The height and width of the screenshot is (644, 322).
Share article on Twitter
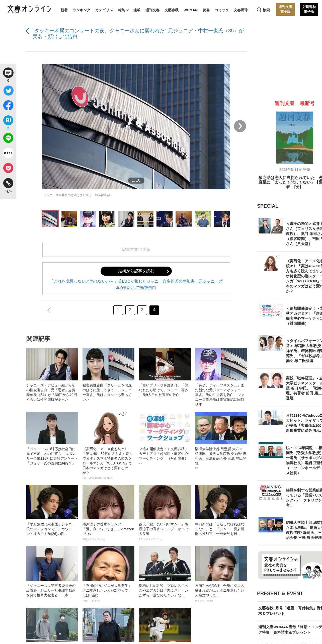(8, 91)
